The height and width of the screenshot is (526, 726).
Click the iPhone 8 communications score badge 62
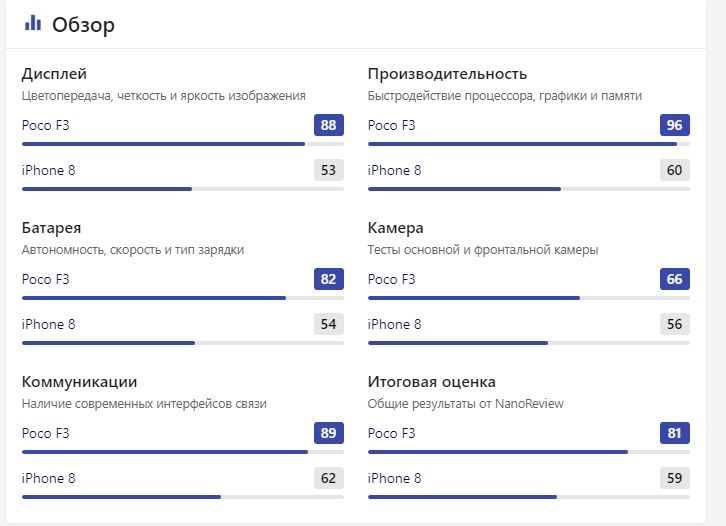point(329,478)
